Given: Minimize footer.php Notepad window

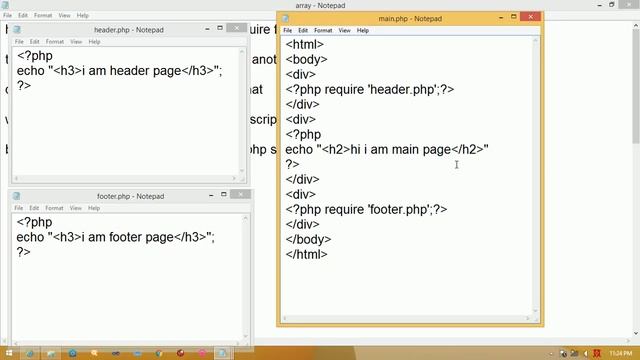Looking at the screenshot, I should [x=211, y=195].
